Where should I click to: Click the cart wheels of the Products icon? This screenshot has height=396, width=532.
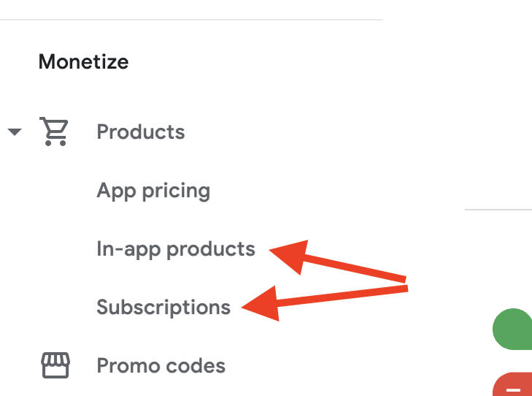55,143
